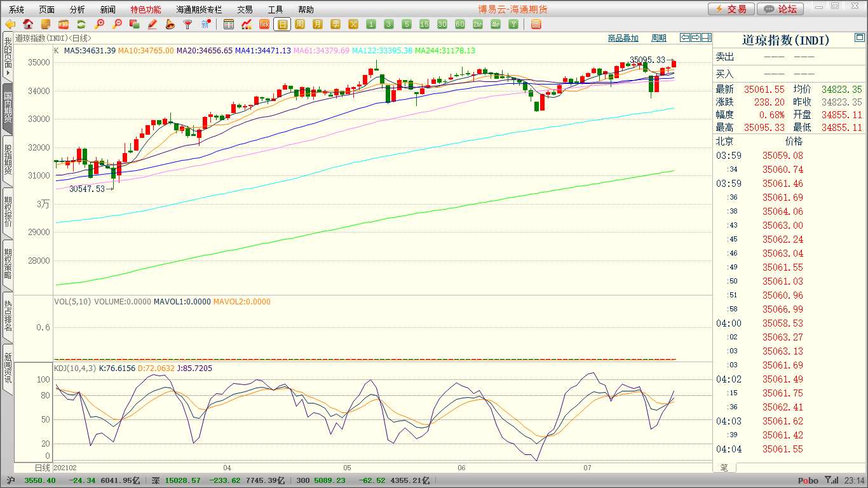
Task: Switch to 周 weekly period
Action: (300, 25)
